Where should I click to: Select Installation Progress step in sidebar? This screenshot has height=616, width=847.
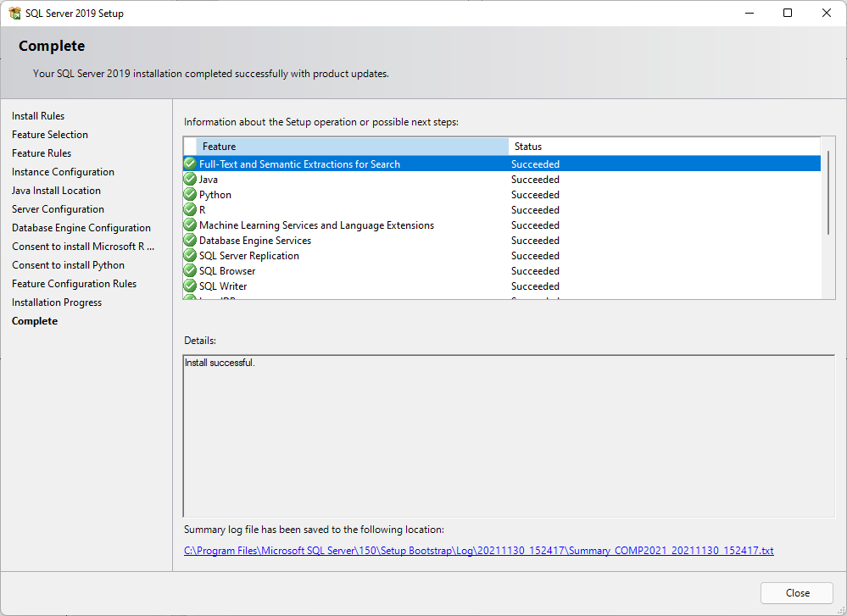click(x=57, y=302)
